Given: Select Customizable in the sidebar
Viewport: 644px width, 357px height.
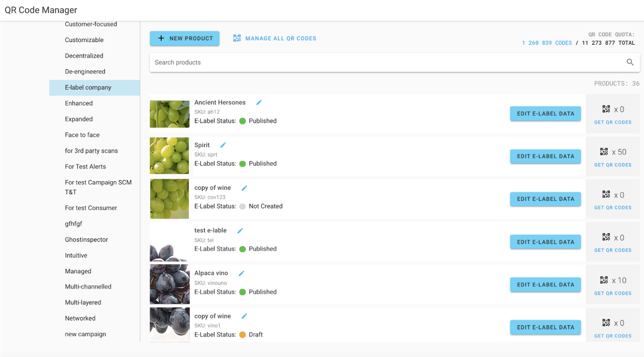Looking at the screenshot, I should click(x=84, y=40).
